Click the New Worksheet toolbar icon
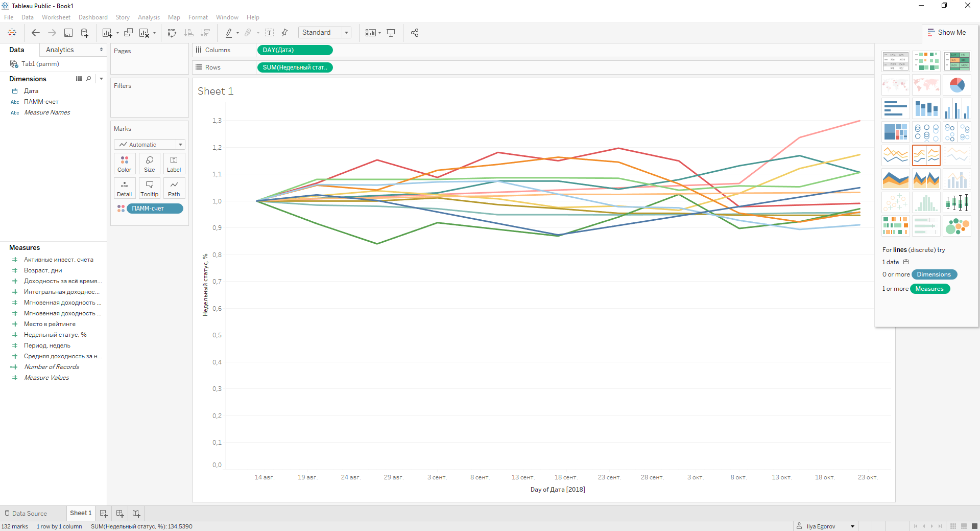980x531 pixels. coord(106,33)
